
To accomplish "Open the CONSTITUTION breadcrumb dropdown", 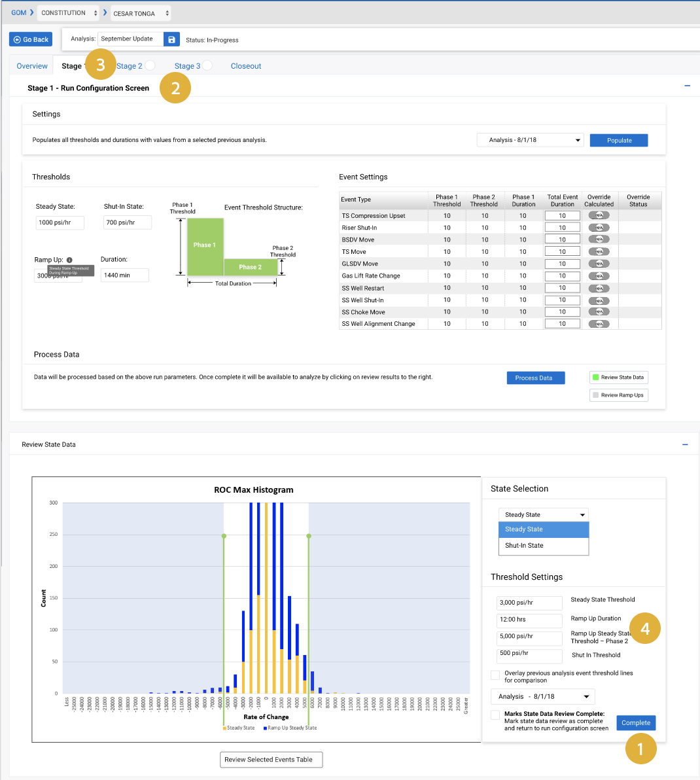I will tap(69, 13).
